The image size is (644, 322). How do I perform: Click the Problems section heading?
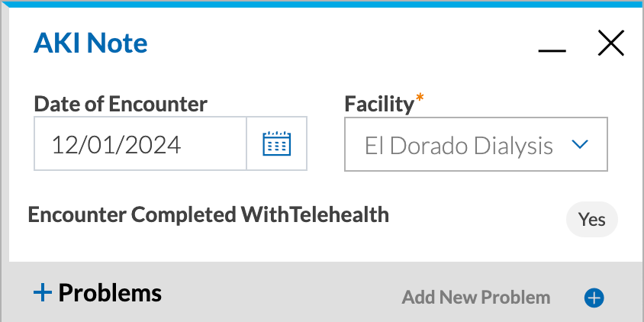[110, 293]
